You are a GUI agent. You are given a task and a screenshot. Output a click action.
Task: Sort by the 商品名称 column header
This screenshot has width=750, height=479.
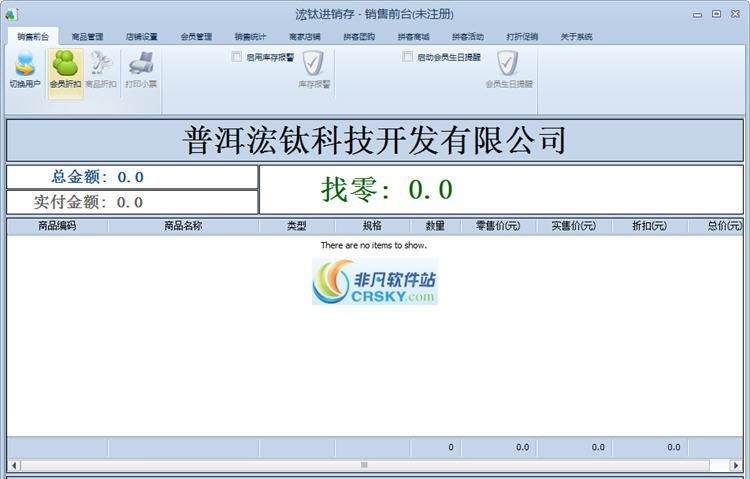[x=183, y=226]
